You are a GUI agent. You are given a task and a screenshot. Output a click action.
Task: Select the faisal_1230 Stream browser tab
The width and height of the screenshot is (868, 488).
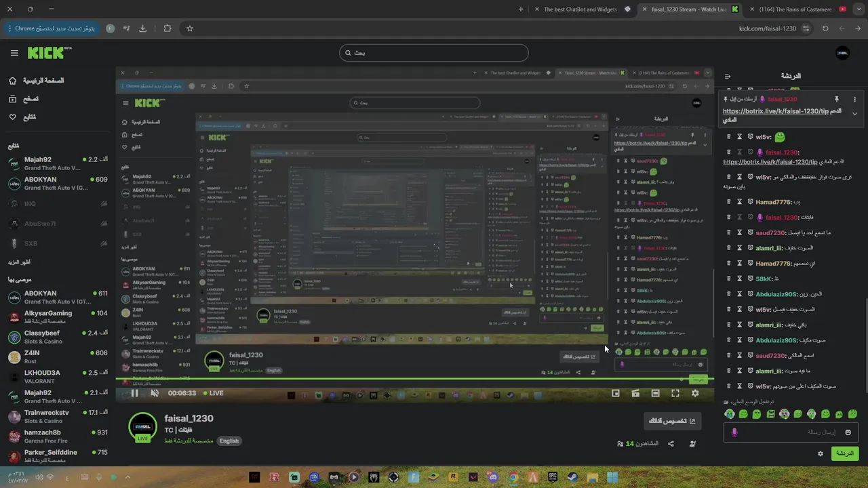689,9
